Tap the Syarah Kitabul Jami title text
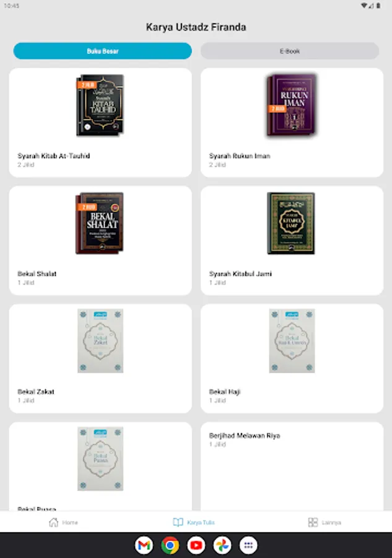Image resolution: width=392 pixels, height=558 pixels. [240, 273]
